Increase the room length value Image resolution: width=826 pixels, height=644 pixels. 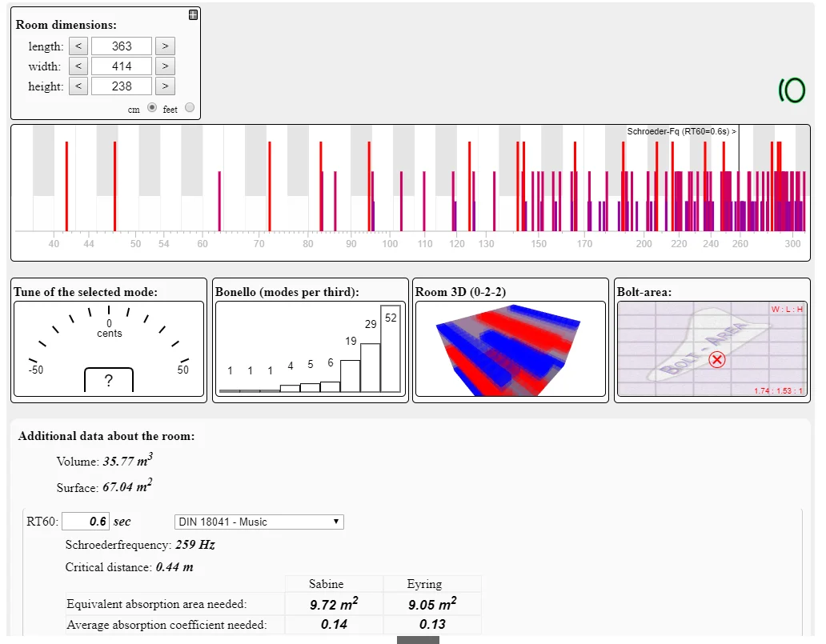point(164,46)
